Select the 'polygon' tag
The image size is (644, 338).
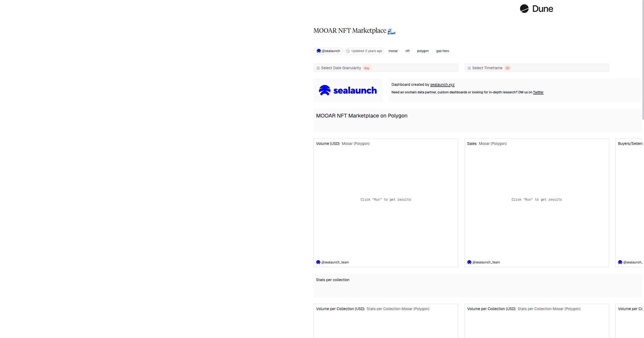coord(423,51)
